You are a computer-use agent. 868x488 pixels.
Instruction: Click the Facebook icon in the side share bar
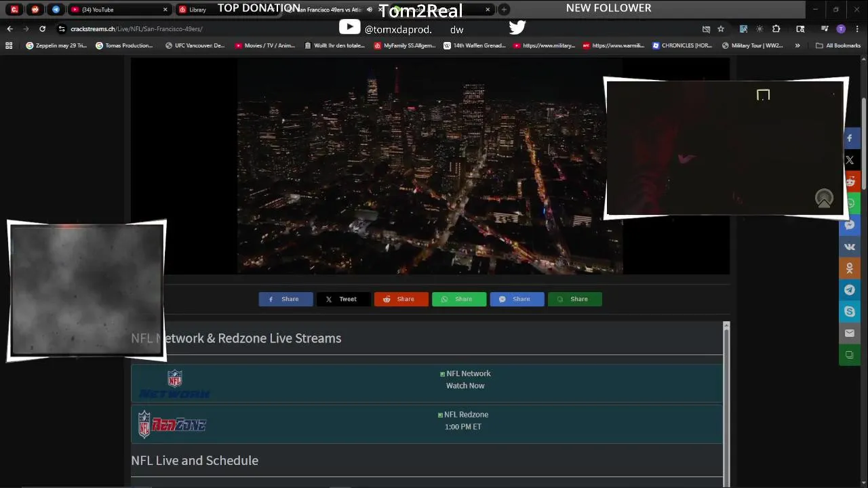[x=850, y=138]
